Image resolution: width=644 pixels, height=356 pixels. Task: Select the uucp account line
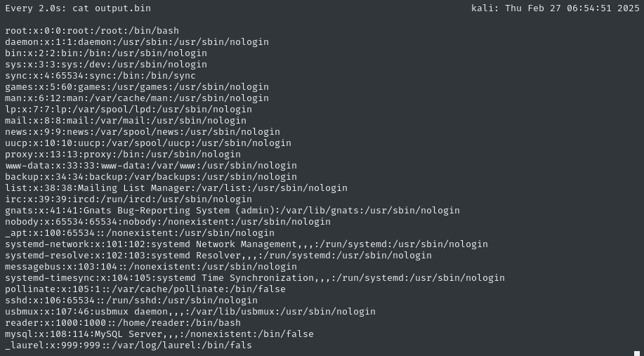147,143
